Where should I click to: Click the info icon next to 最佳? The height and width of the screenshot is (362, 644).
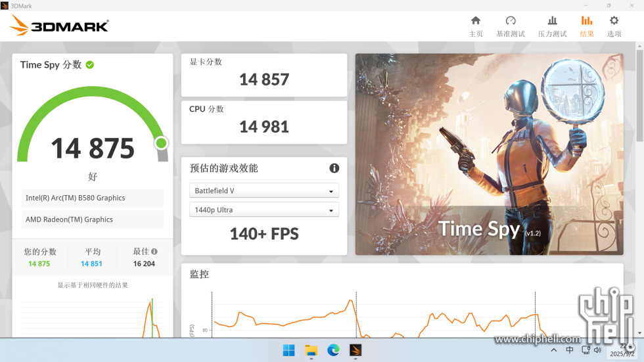[x=154, y=252]
